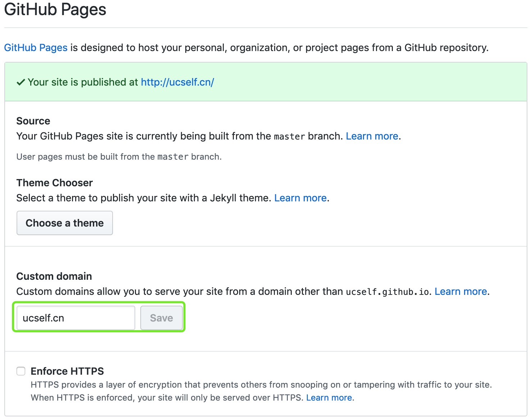Click the 'Your site is published at' text
Screen dimensions: 531x420
[83, 82]
